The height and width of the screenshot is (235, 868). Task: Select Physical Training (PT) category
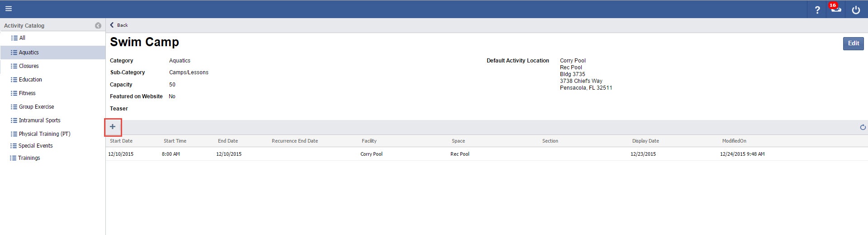click(44, 134)
